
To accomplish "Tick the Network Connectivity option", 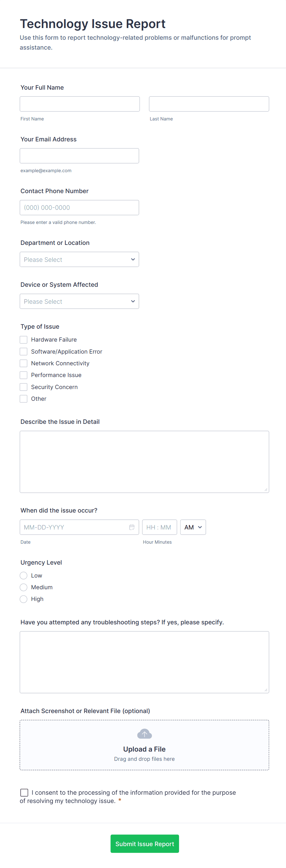I will [24, 363].
